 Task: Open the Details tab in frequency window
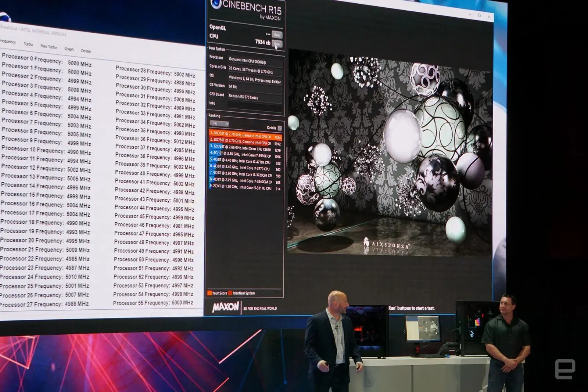86,51
